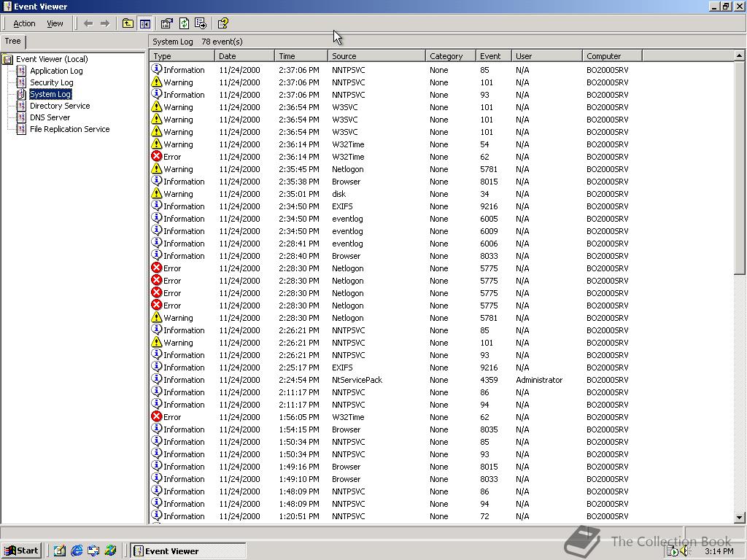The width and height of the screenshot is (747, 560).
Task: Click the vertical scrollbar thumb
Action: pyautogui.click(x=740, y=168)
